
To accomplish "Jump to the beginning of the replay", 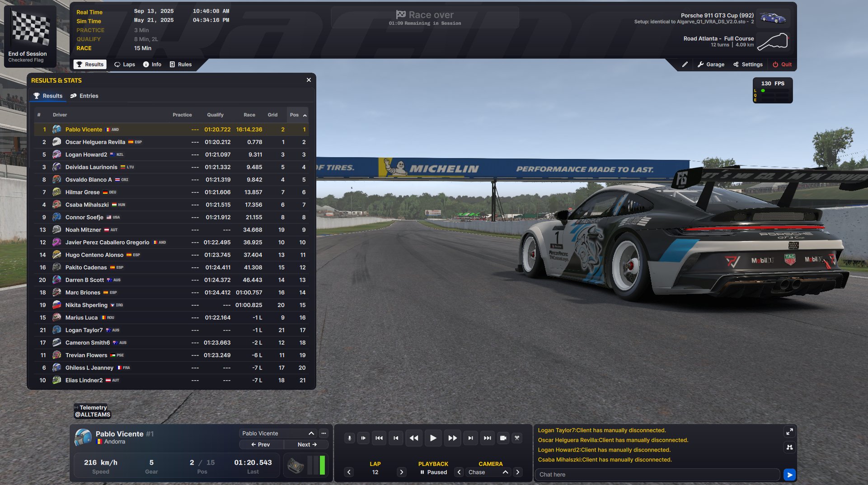I will (379, 438).
